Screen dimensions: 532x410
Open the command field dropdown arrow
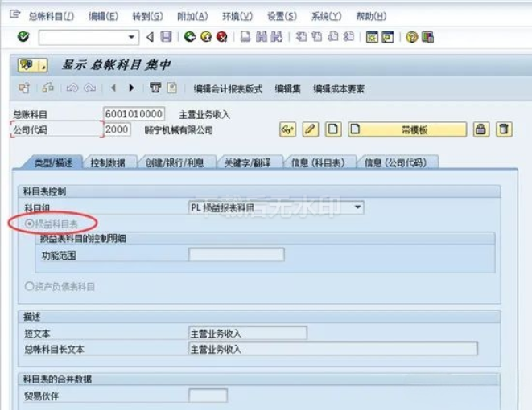pyautogui.click(x=131, y=37)
